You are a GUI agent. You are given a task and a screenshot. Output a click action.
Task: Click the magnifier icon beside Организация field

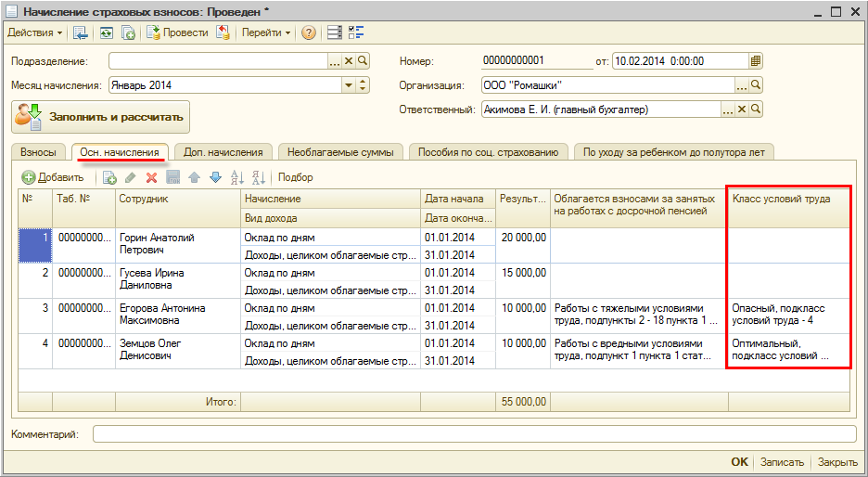756,85
